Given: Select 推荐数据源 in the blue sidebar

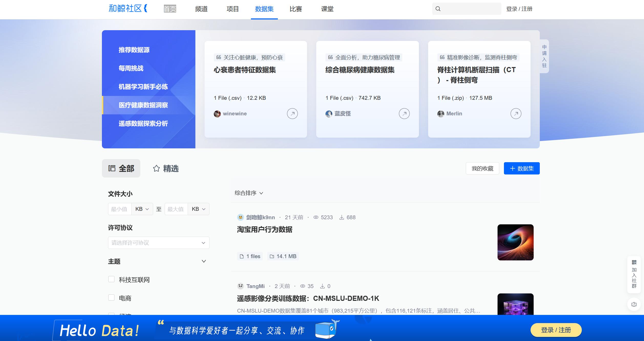Looking at the screenshot, I should point(134,50).
